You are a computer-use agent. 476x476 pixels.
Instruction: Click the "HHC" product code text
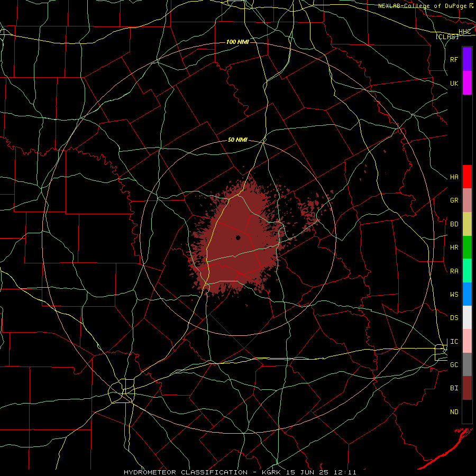(464, 32)
